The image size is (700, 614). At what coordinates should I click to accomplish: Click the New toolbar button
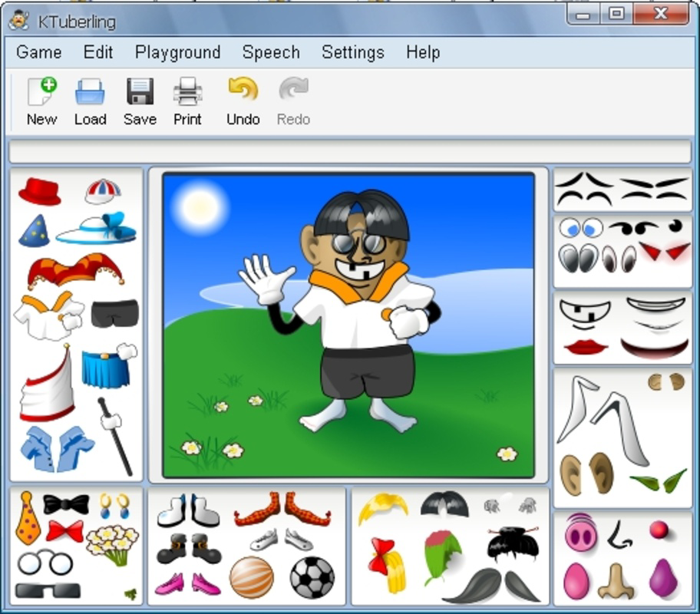(42, 101)
